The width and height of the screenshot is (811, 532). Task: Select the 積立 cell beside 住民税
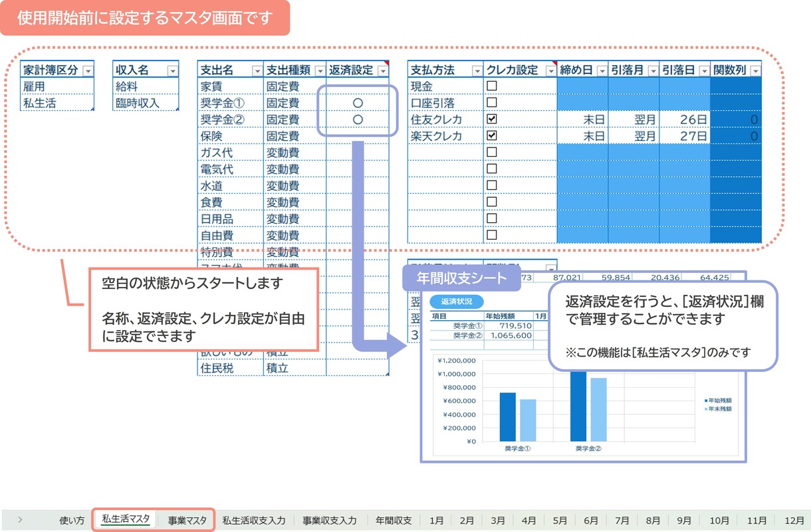[294, 367]
